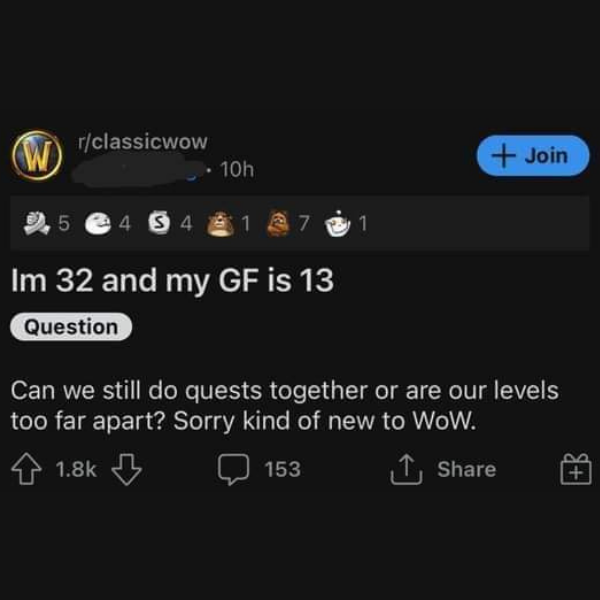Screen dimensions: 600x600
Task: View the 153 comments
Action: point(283,469)
